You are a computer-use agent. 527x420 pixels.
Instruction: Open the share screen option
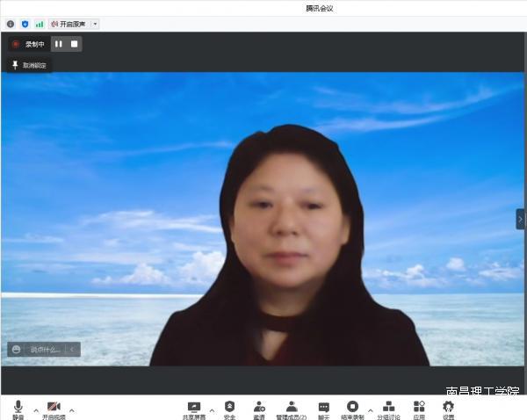click(x=193, y=409)
